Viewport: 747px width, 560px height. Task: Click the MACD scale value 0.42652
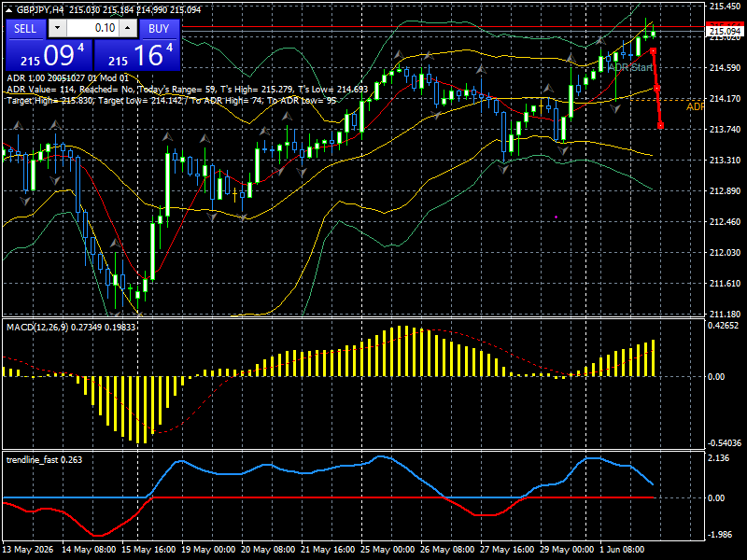coord(723,326)
